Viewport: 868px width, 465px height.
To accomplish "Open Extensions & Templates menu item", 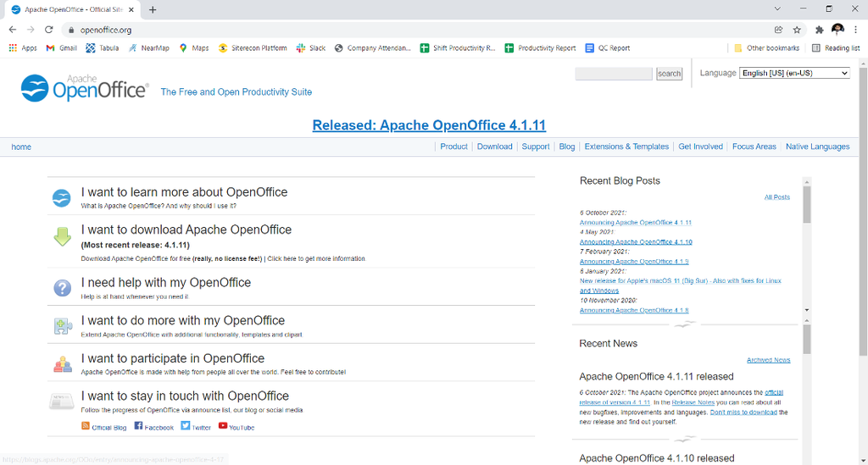I will pyautogui.click(x=626, y=147).
